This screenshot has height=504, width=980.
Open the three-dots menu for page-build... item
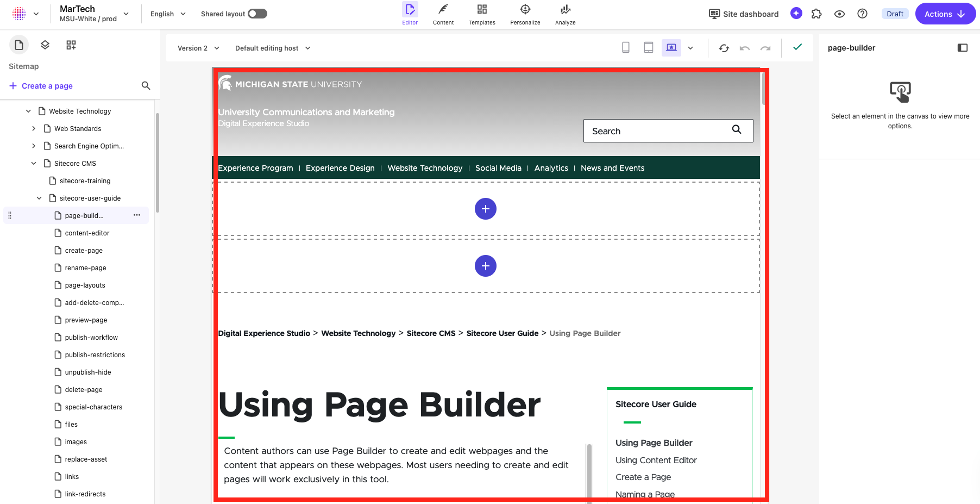point(137,215)
